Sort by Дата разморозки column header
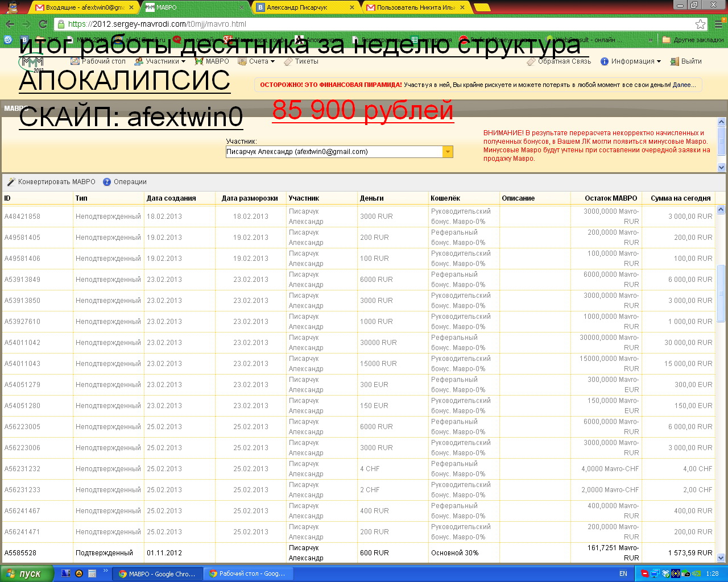 click(x=250, y=198)
